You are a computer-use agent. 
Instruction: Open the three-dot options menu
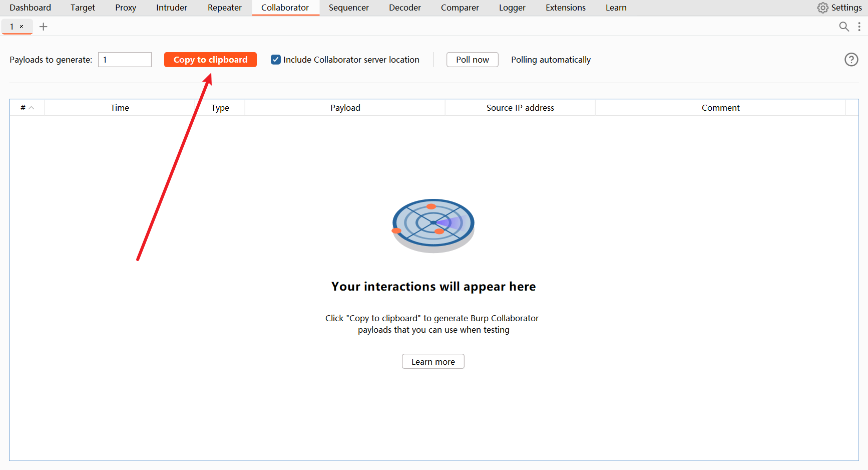coord(859,27)
